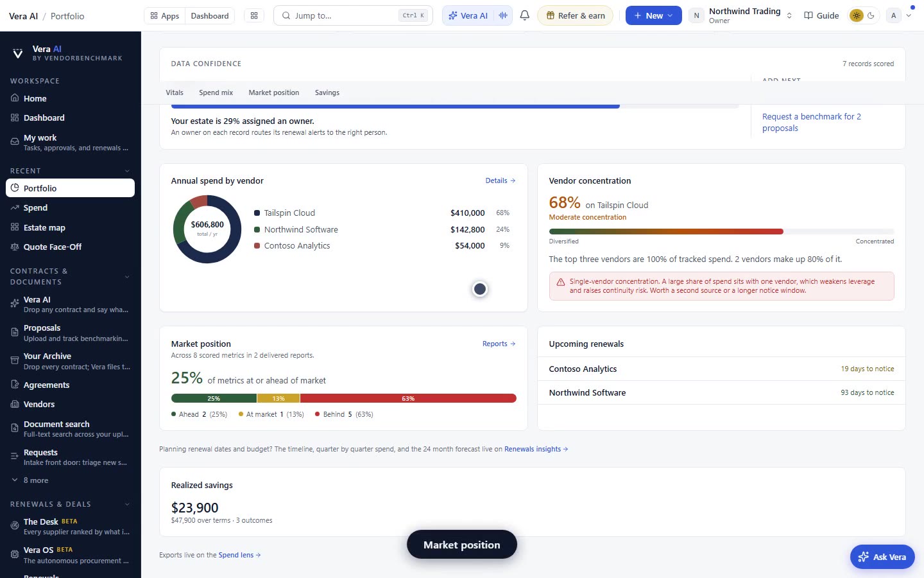Switch to dark theme moon toggle
924x578 pixels.
coord(871,15)
